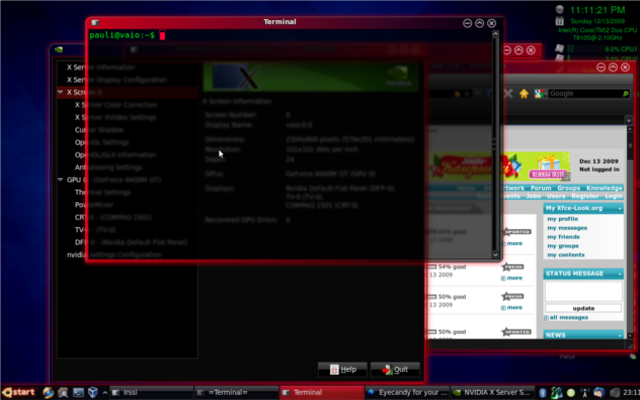
Task: Select X Server Color Correction
Action: click(x=116, y=105)
